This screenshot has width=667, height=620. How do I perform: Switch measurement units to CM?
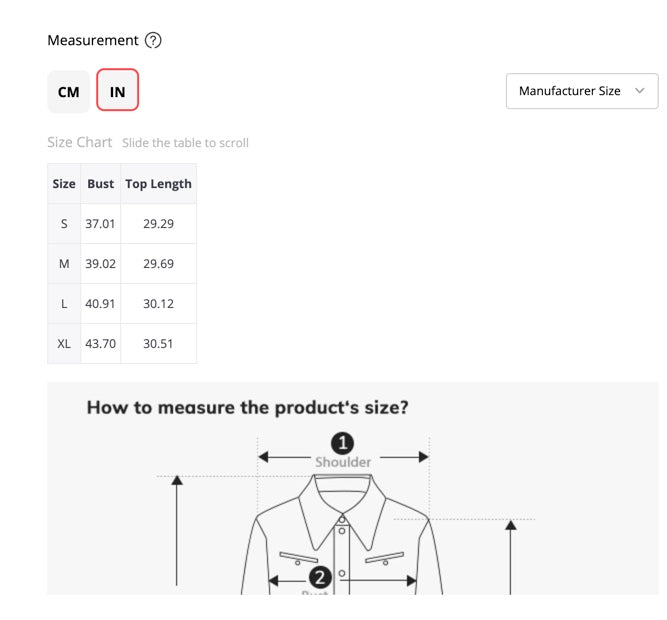click(x=68, y=92)
